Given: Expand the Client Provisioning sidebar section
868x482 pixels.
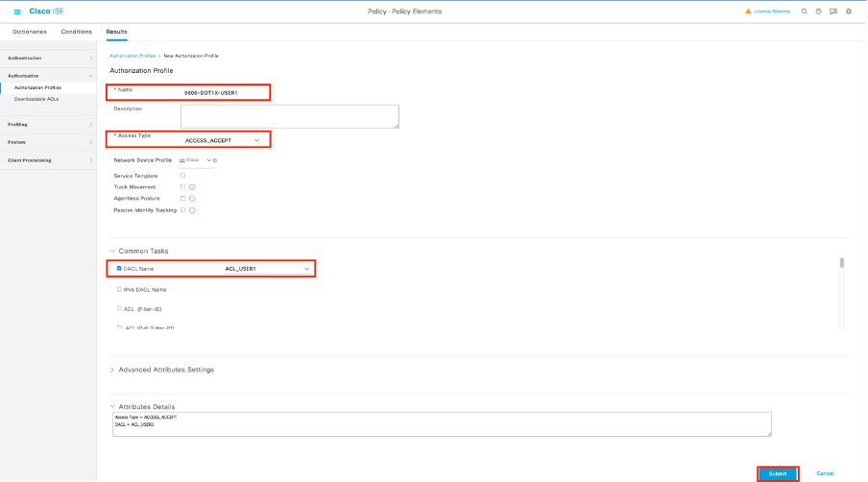Looking at the screenshot, I should tap(48, 160).
